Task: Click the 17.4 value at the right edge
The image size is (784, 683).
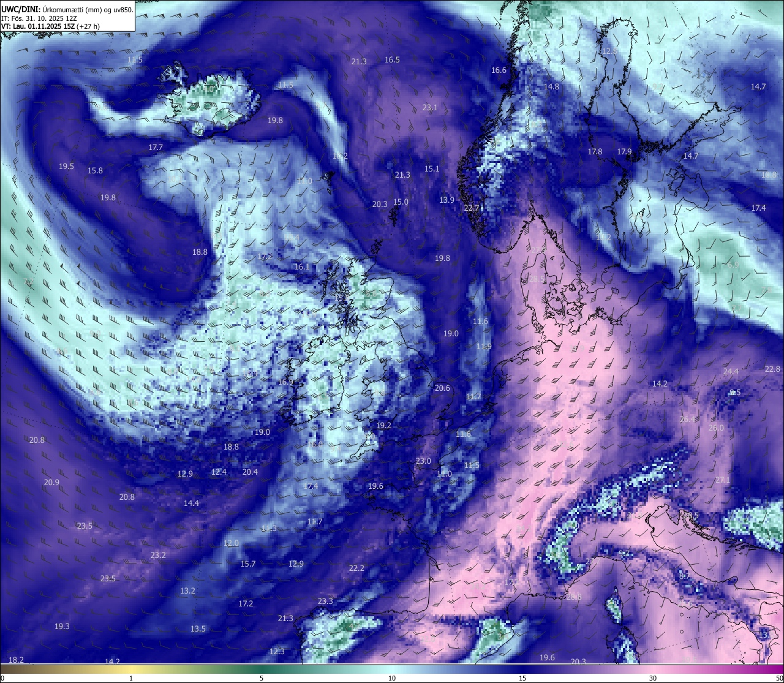Action: 758,208
